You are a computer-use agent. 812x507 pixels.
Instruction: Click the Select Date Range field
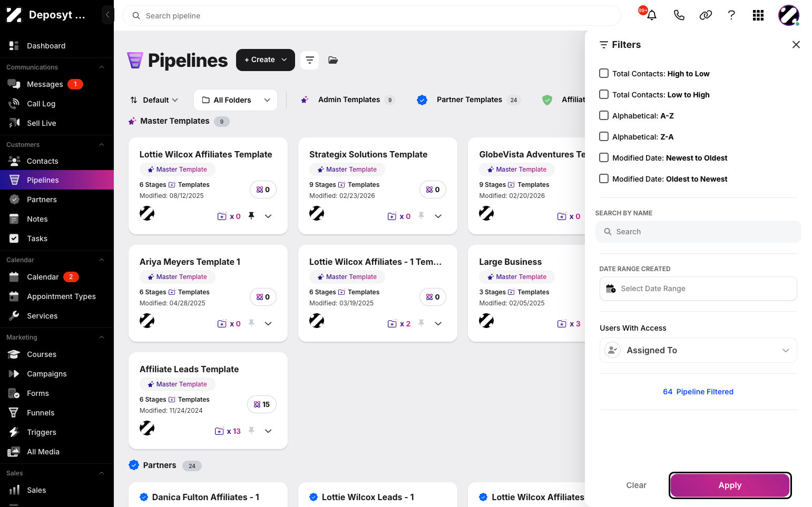[698, 289]
